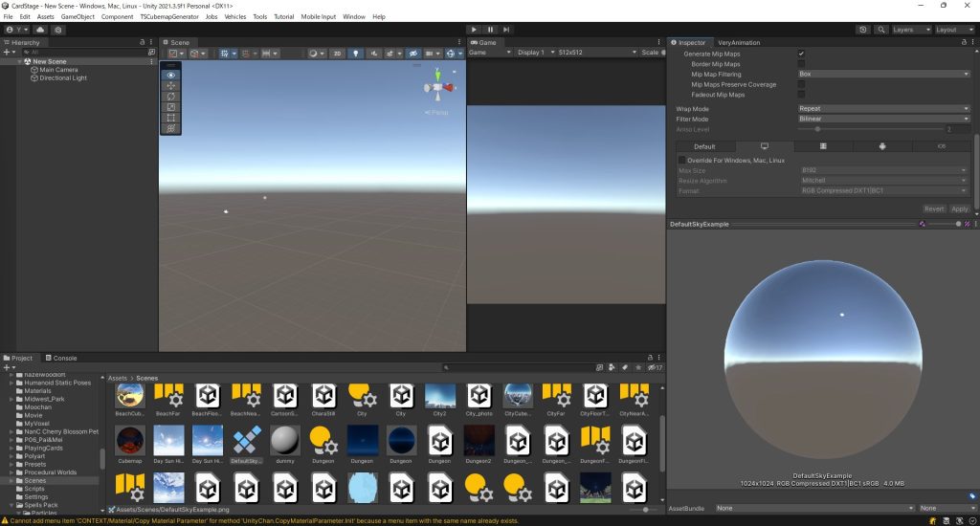
Task: Select the dedicated server platform tab icon
Action: pyautogui.click(x=823, y=146)
